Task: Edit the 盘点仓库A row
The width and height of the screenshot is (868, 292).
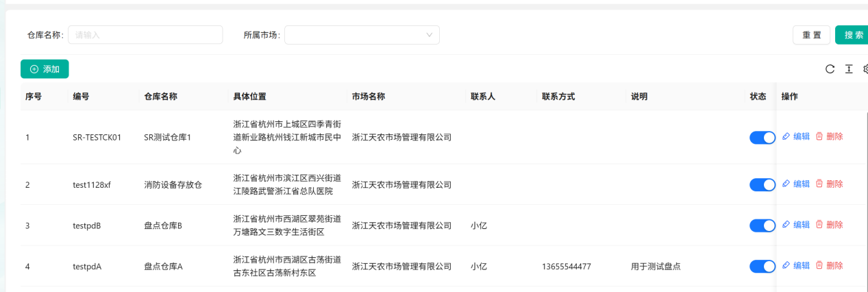Action: 796,265
